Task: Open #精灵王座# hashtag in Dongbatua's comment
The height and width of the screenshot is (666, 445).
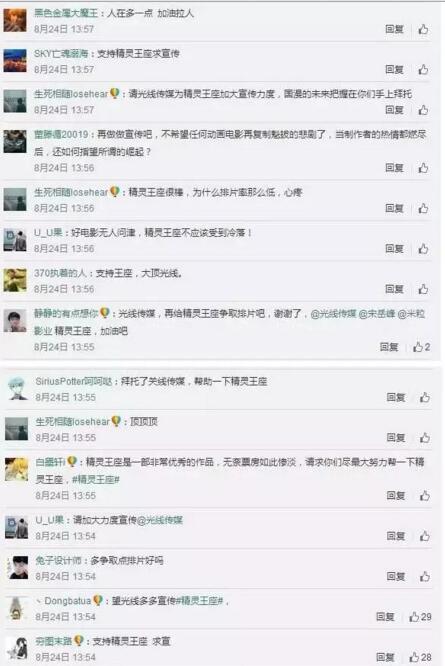Action: (x=199, y=601)
